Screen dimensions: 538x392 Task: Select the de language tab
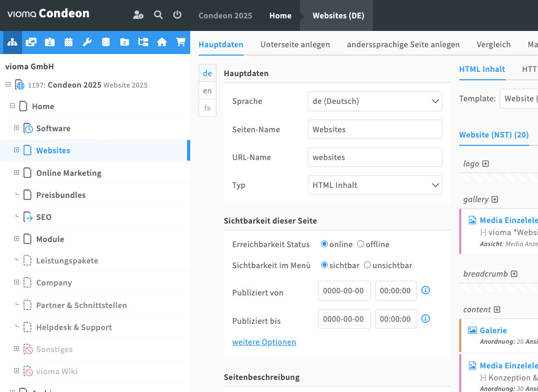[x=207, y=73]
